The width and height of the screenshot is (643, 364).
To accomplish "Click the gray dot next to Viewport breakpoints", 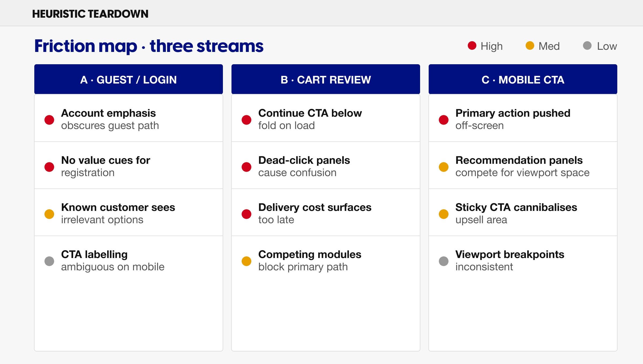I will (x=444, y=261).
